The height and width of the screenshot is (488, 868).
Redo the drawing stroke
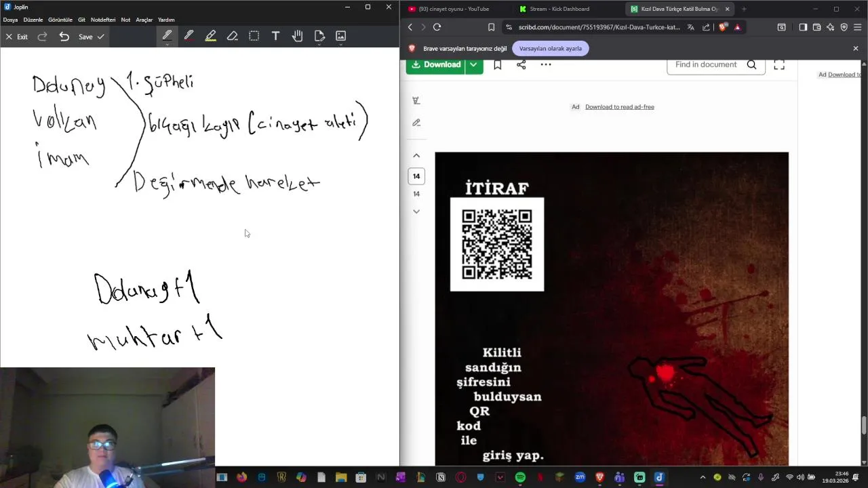[42, 37]
